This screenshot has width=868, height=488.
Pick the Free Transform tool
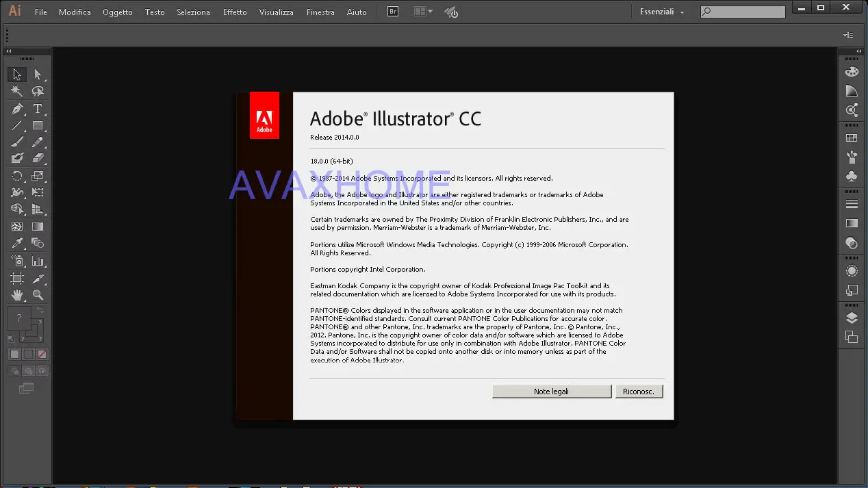pyautogui.click(x=38, y=192)
